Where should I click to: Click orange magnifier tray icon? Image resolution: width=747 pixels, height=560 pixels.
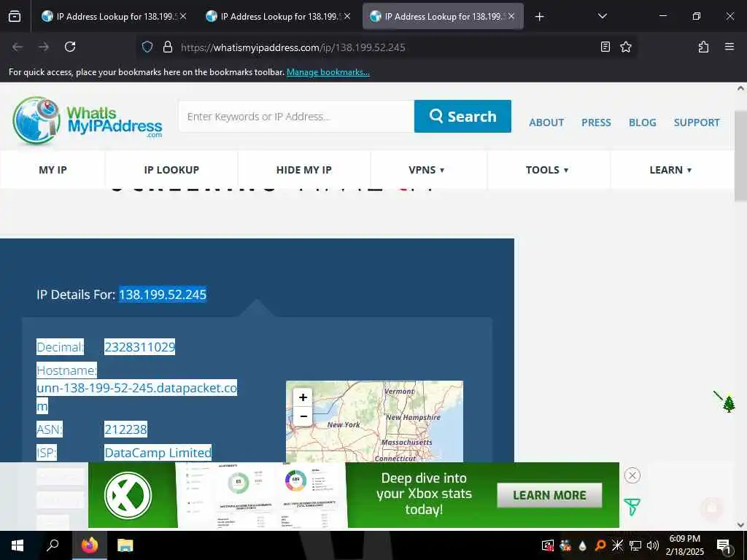point(600,545)
